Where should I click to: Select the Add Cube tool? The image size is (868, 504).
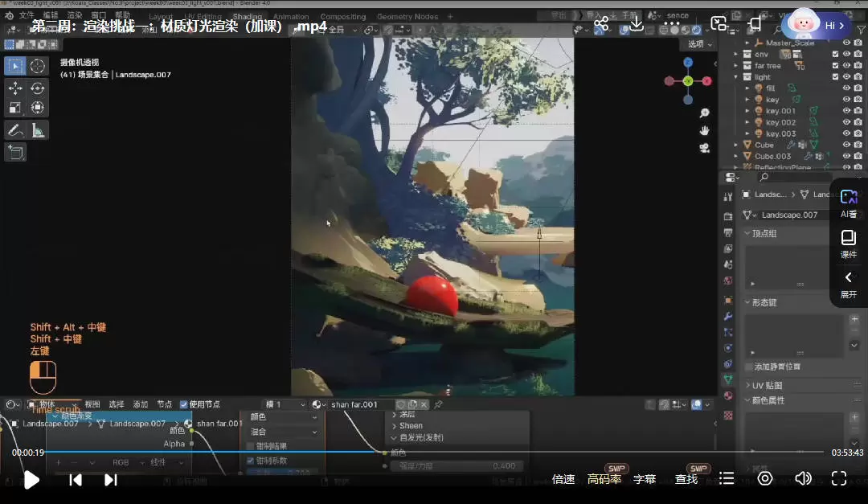(x=15, y=152)
